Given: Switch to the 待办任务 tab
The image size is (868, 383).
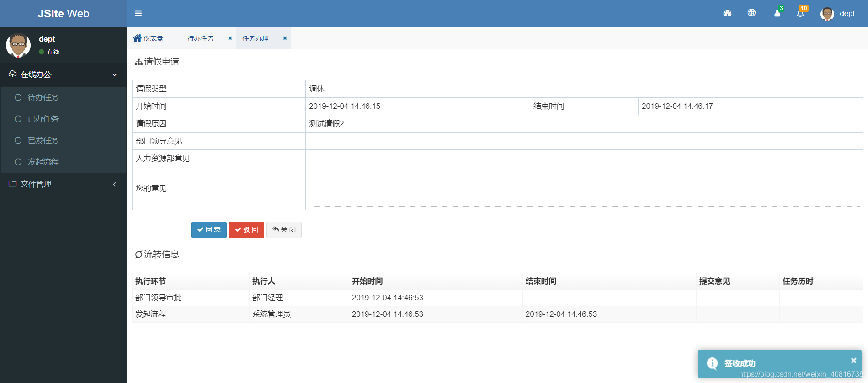Looking at the screenshot, I should coord(201,38).
